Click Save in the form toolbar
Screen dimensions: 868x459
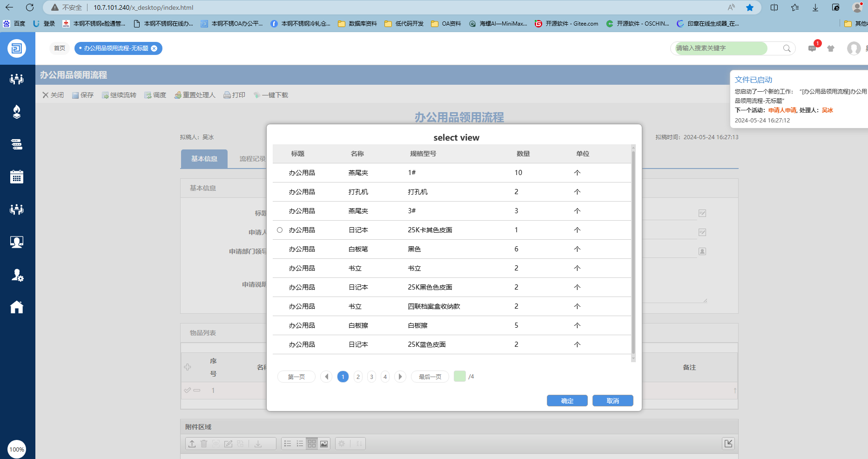(83, 95)
